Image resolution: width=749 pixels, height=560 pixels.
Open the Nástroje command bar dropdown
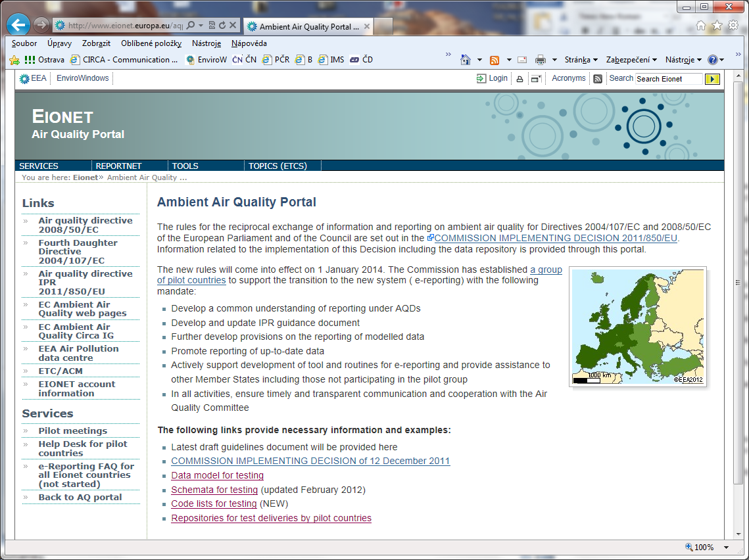[x=683, y=60]
